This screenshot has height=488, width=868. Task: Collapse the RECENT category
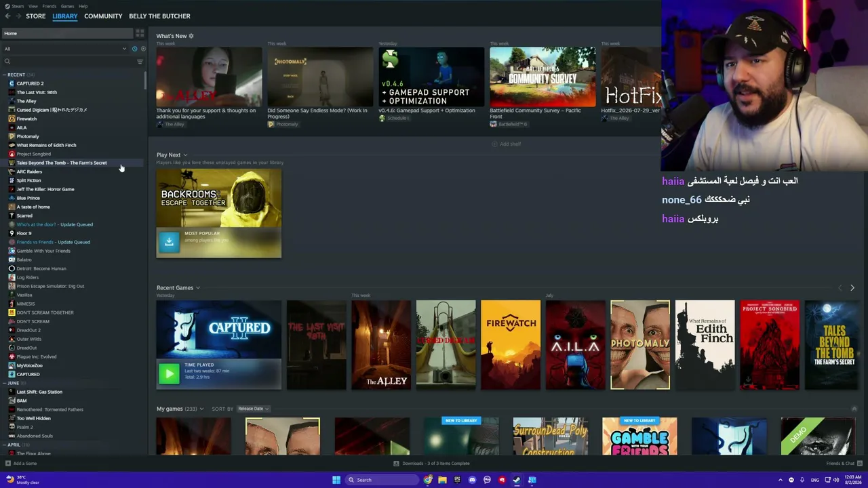[4, 75]
